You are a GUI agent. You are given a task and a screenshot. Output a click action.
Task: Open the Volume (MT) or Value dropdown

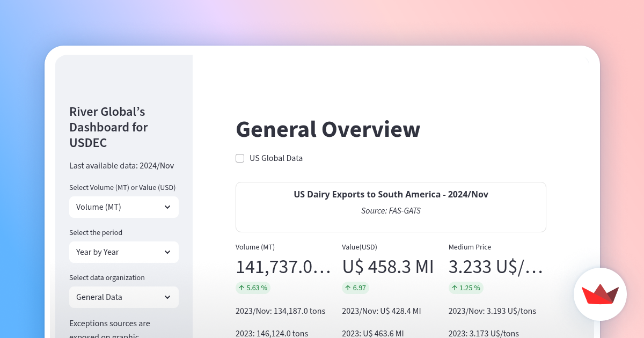(x=123, y=207)
